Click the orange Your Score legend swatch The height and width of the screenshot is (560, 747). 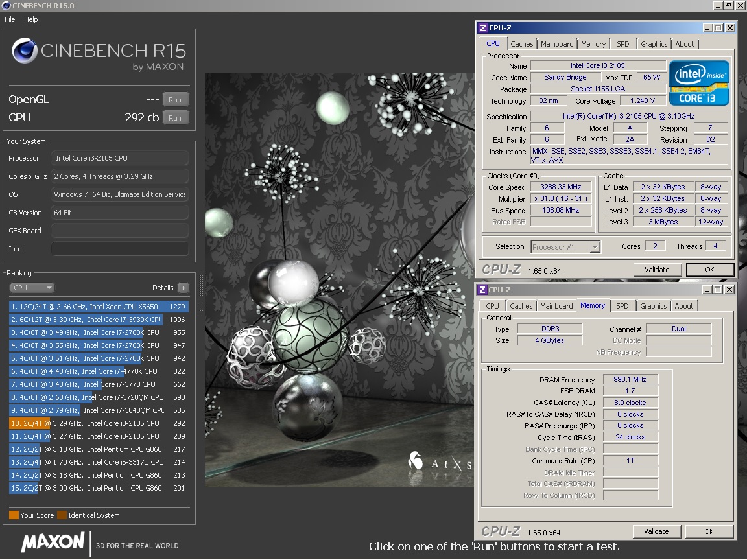[x=14, y=515]
